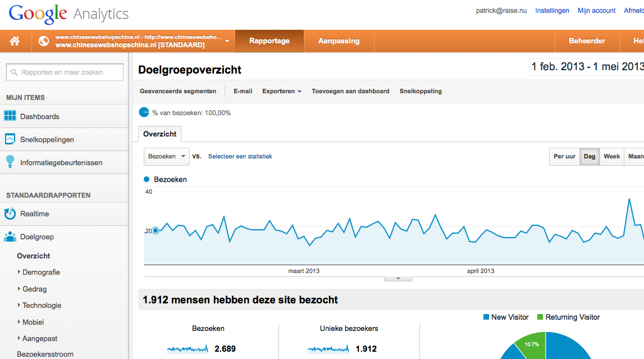
Task: Click the Snelkoppeling toolbar button
Action: click(x=421, y=91)
